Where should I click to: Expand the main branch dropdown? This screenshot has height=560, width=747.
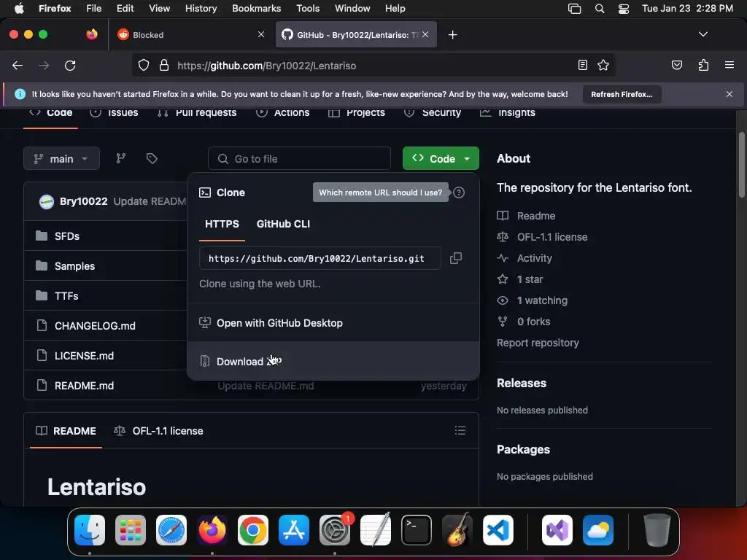[x=61, y=158]
